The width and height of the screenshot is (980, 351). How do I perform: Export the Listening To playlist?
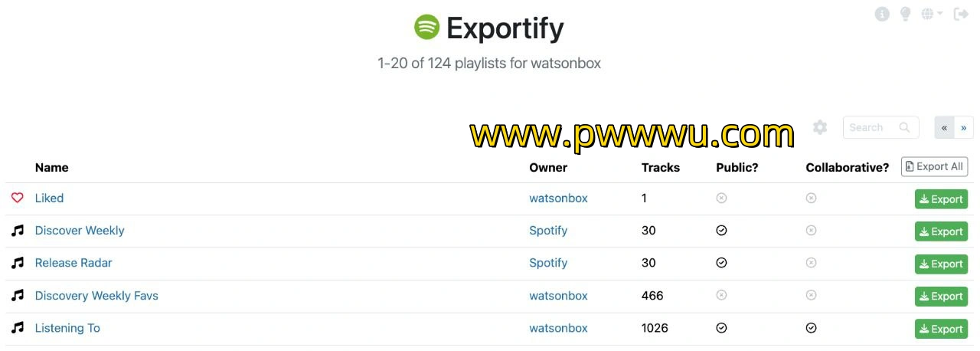click(941, 329)
